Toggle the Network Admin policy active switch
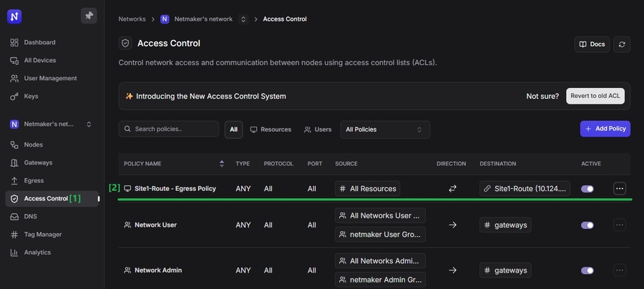Screen dimensions: 644x289 coord(587,270)
